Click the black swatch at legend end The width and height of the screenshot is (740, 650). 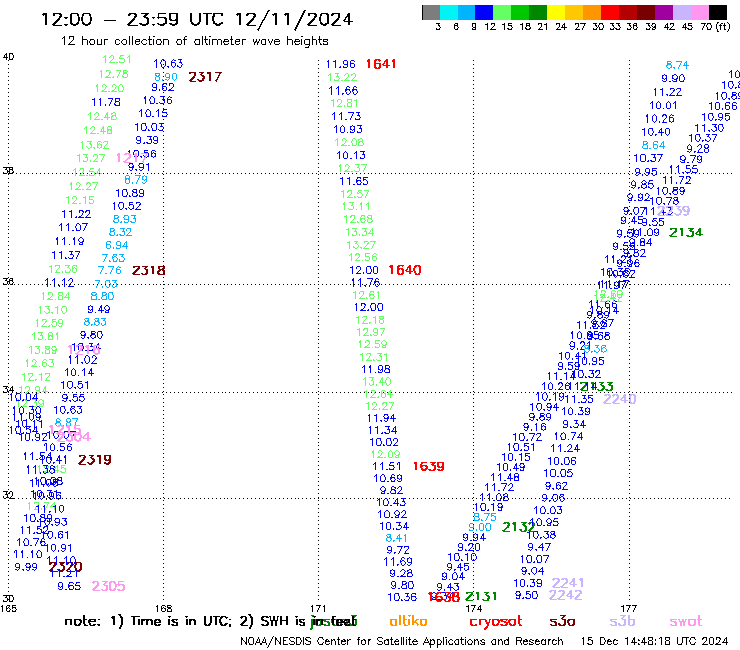coord(717,12)
